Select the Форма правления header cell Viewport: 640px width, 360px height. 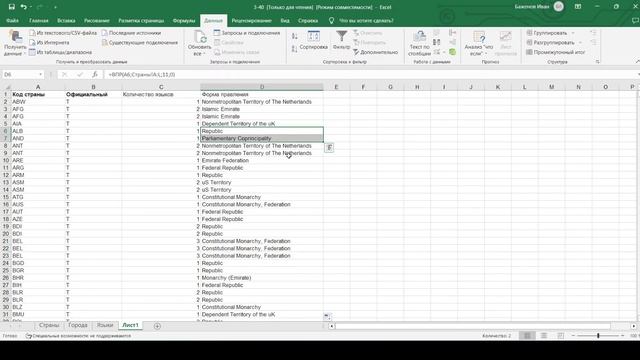[262, 94]
